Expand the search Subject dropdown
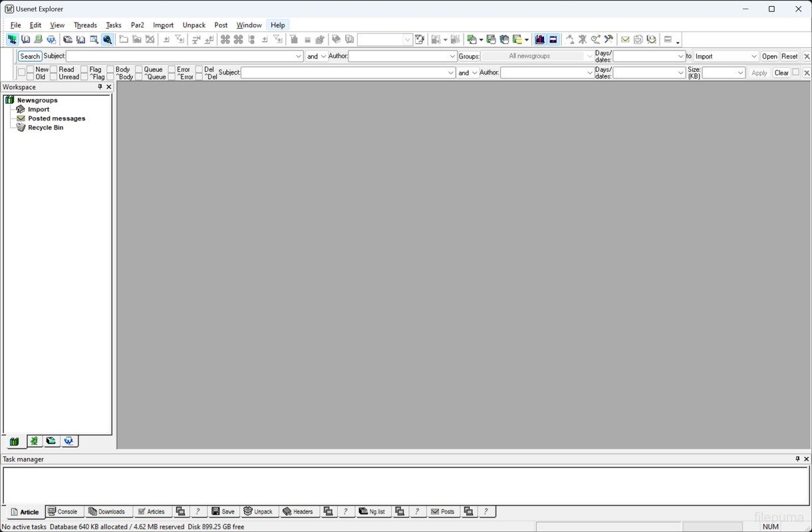Viewport: 812px width, 532px height. pyautogui.click(x=299, y=57)
